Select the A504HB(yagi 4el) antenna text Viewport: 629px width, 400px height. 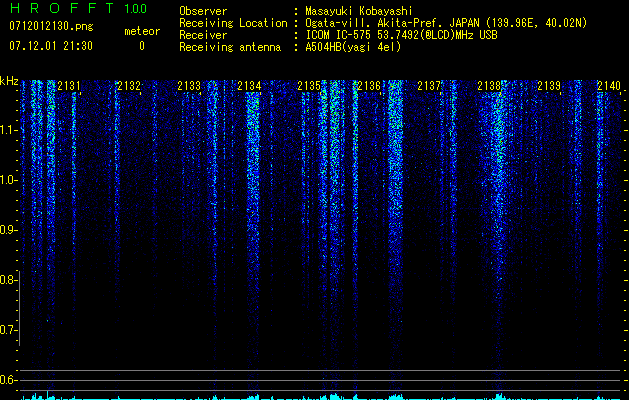point(353,47)
